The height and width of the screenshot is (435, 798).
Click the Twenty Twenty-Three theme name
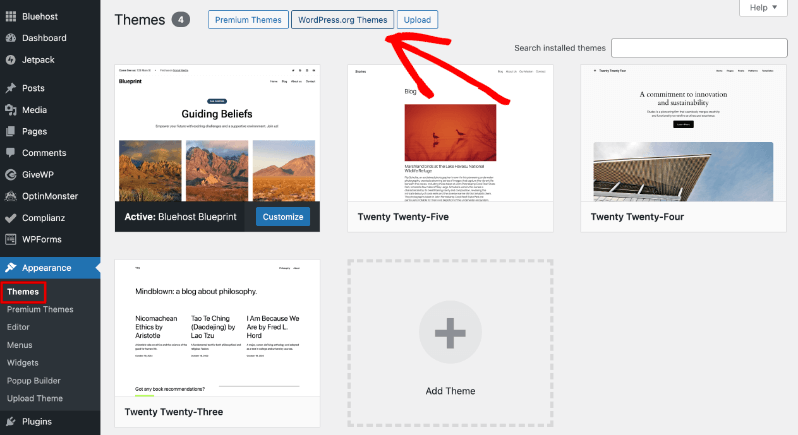click(x=174, y=412)
